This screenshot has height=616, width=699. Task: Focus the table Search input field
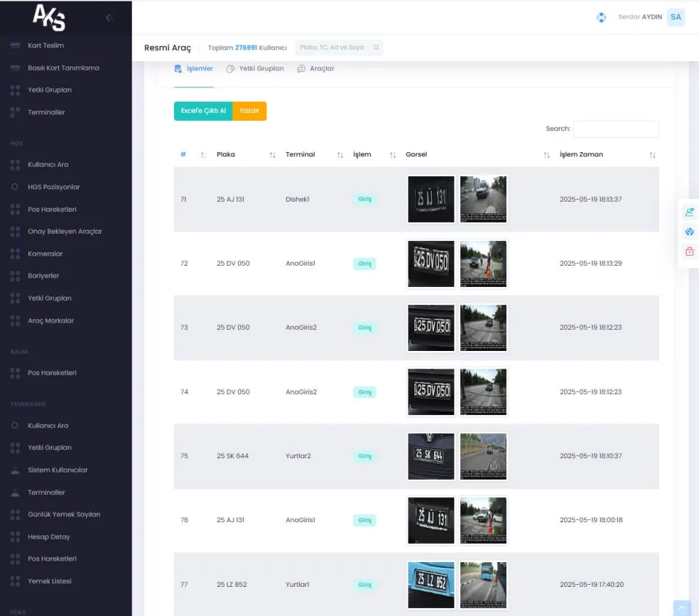[x=616, y=129]
